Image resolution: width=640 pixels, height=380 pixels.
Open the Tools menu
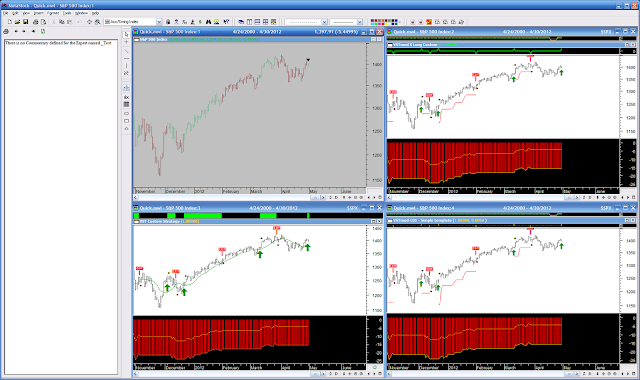(67, 13)
